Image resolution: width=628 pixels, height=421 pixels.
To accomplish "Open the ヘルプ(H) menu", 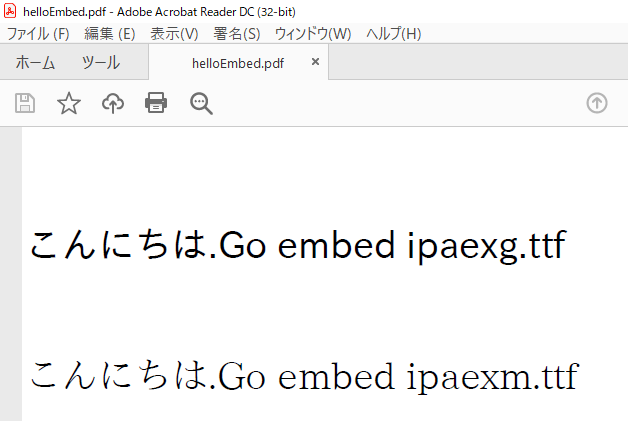I will [393, 34].
